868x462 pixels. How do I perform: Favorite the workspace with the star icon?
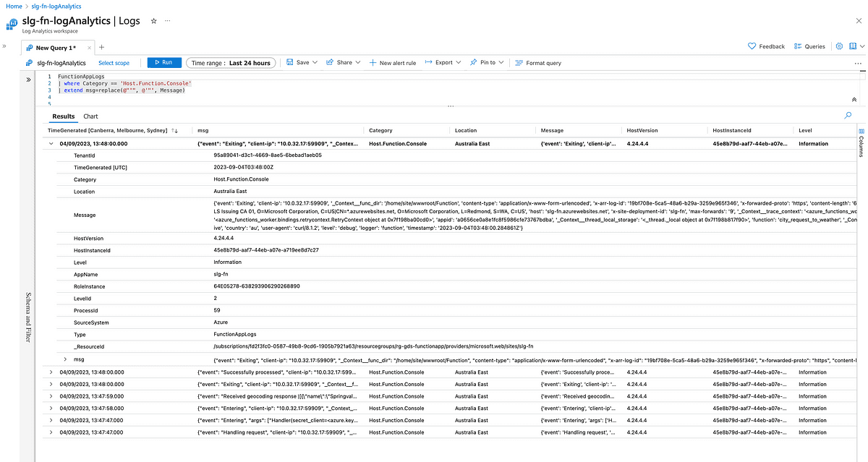pyautogui.click(x=153, y=22)
